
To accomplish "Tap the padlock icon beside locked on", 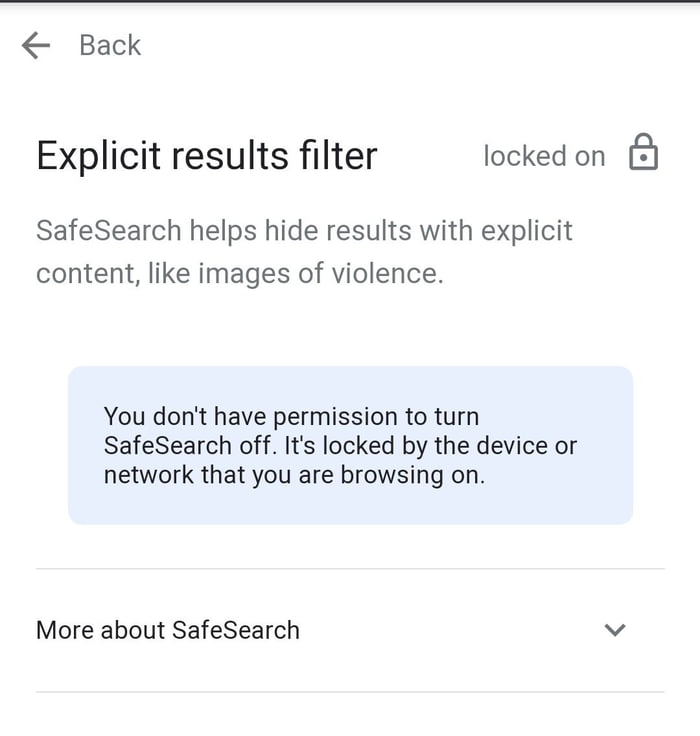I will pos(643,153).
